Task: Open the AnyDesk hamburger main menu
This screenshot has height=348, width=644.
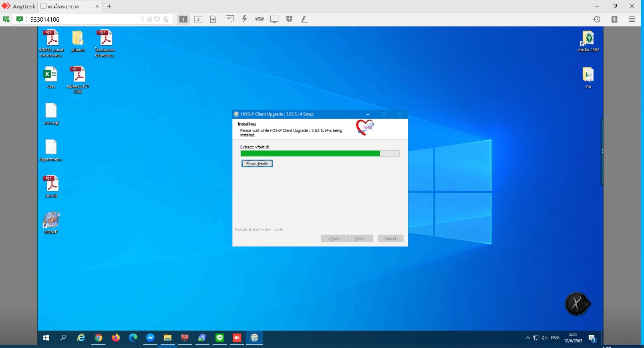Action: coord(632,19)
